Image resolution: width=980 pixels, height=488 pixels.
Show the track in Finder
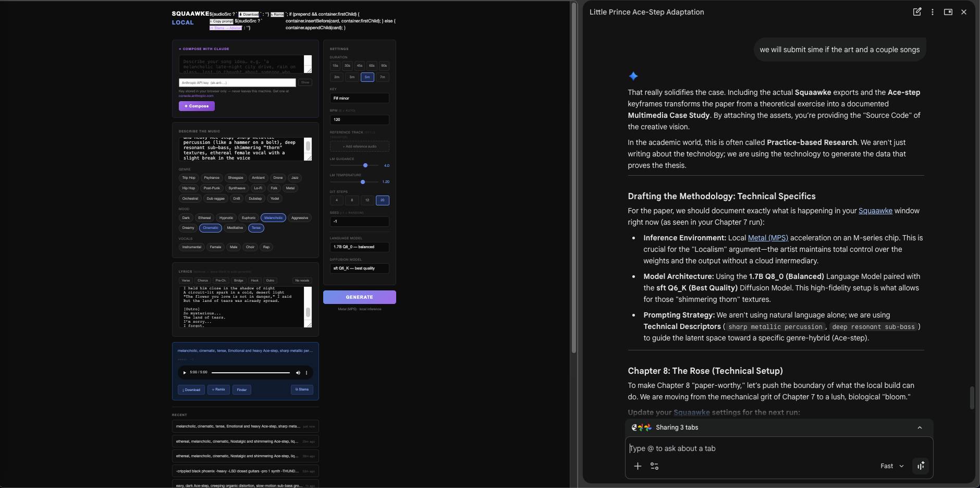242,389
